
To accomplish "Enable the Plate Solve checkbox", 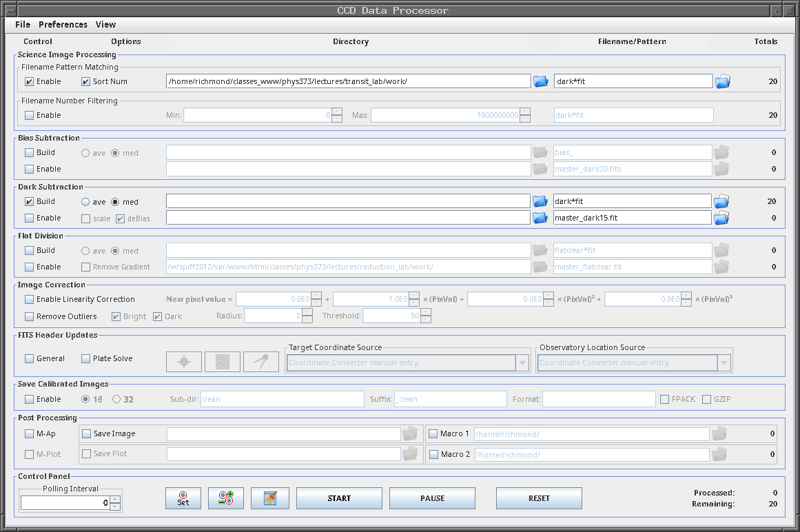I will click(86, 358).
